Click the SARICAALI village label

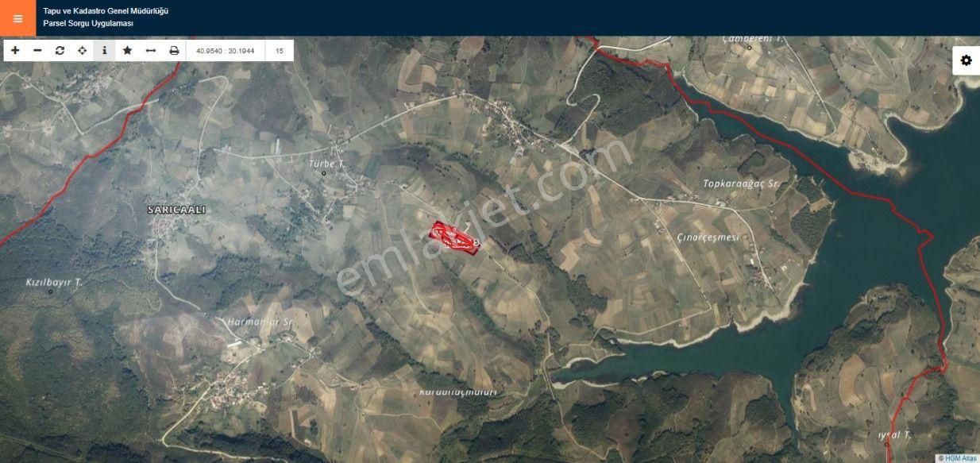[x=176, y=210]
